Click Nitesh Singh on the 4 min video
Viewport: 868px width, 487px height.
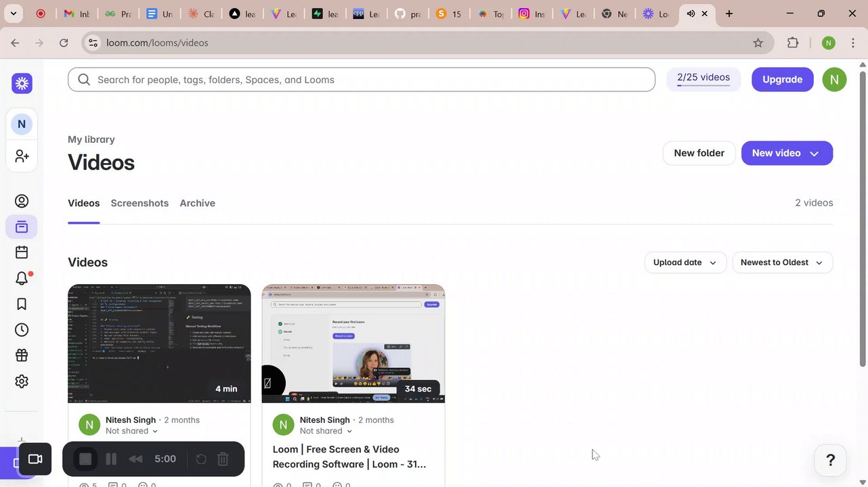(131, 420)
